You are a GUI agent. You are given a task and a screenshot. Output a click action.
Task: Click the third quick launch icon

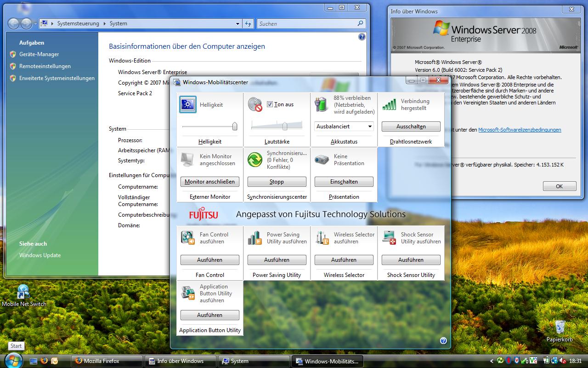pos(54,361)
